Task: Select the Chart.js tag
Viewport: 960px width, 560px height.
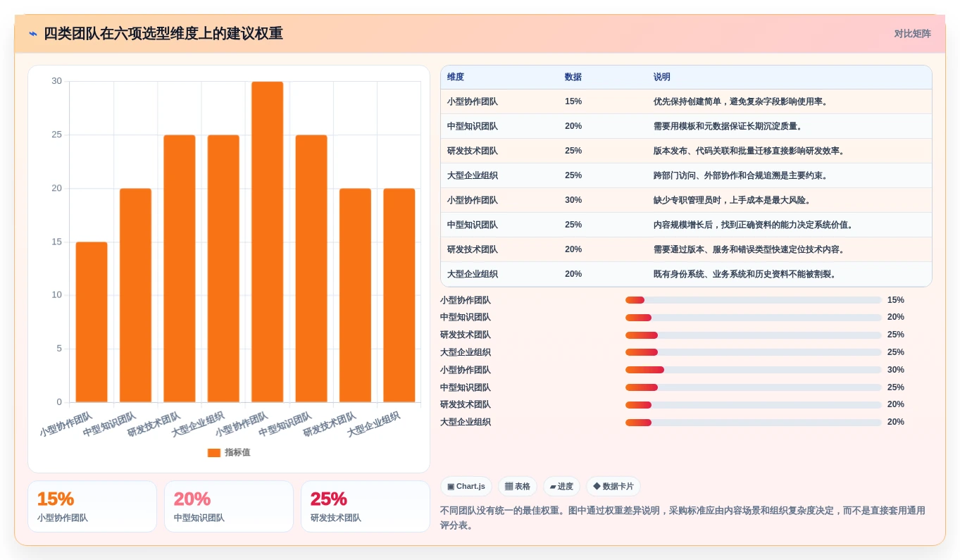Action: 466,486
